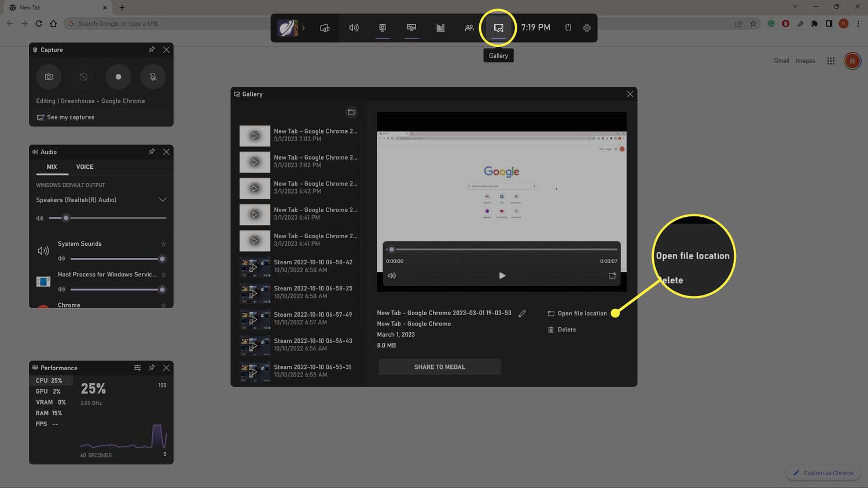Expand the chevron next to the game icon
Viewport: 868px width, 488px height.
[x=303, y=28]
